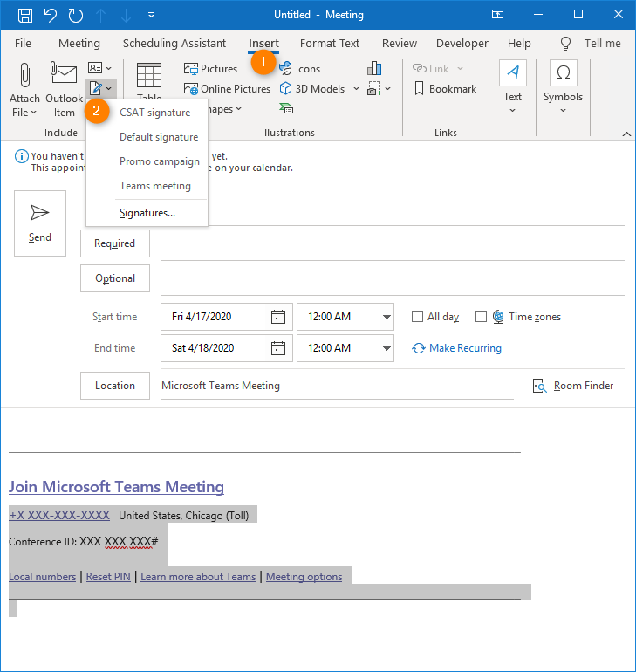Switch to the Format Text tab
636x672 pixels.
(x=330, y=44)
